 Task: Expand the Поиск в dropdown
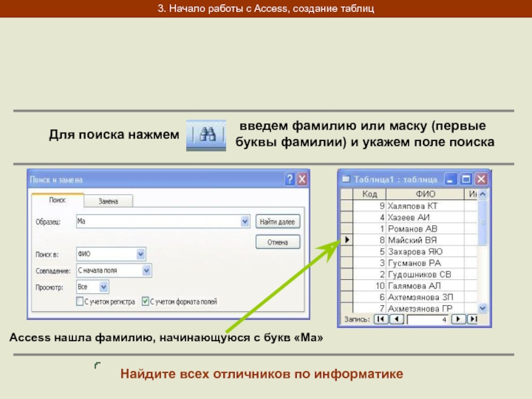pyautogui.click(x=140, y=254)
